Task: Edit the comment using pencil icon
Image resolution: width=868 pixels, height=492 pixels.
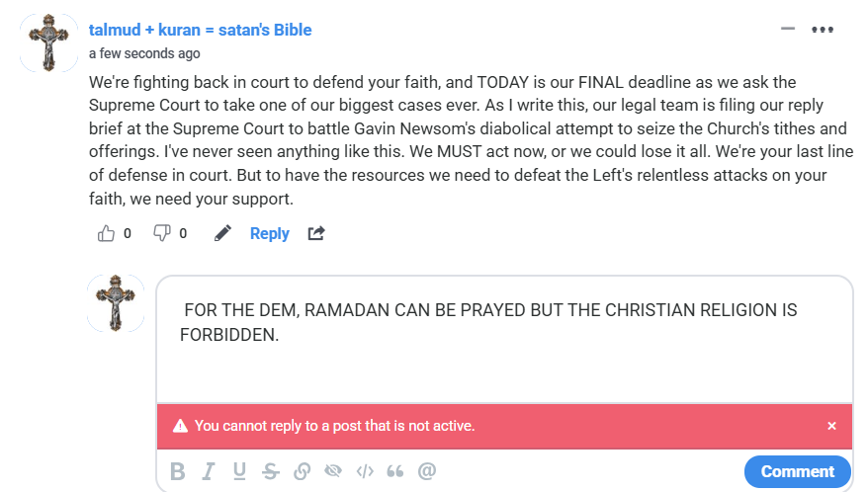Action: [223, 233]
